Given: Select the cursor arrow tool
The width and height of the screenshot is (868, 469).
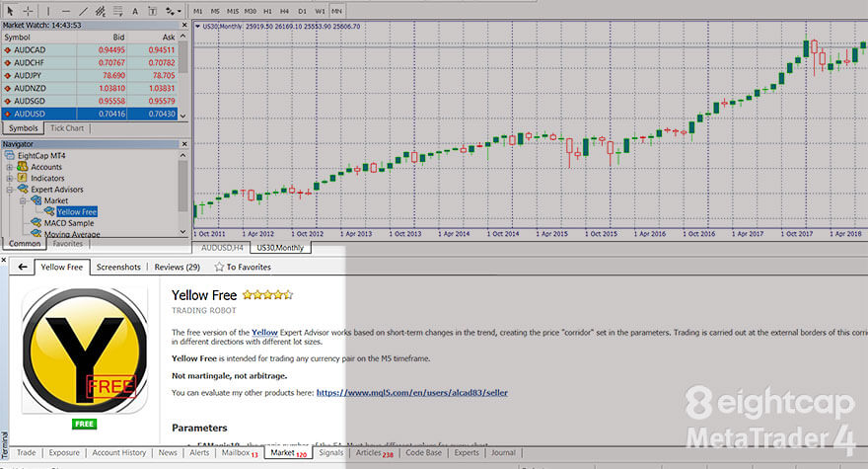Looking at the screenshot, I should 10,11.
